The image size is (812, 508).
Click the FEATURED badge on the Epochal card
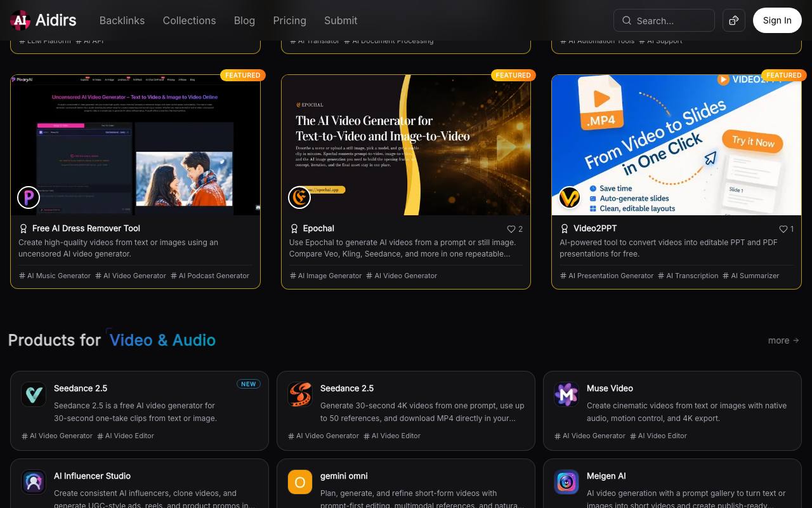coord(513,75)
